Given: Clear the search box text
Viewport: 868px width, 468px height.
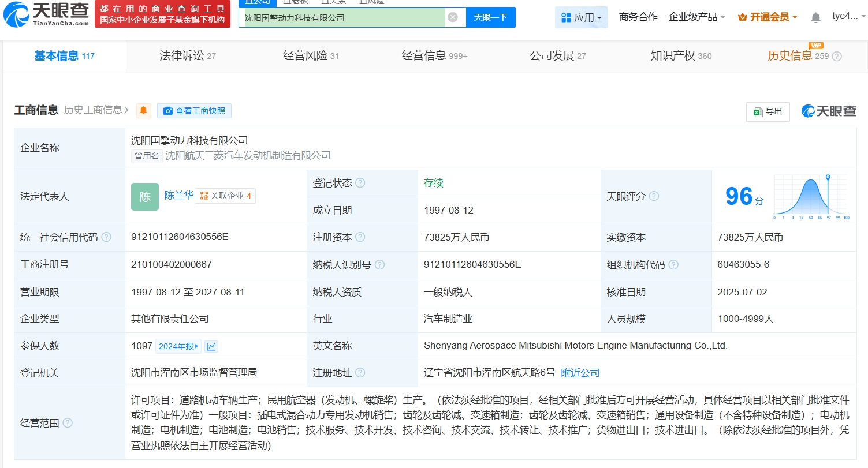Looking at the screenshot, I should tap(453, 17).
